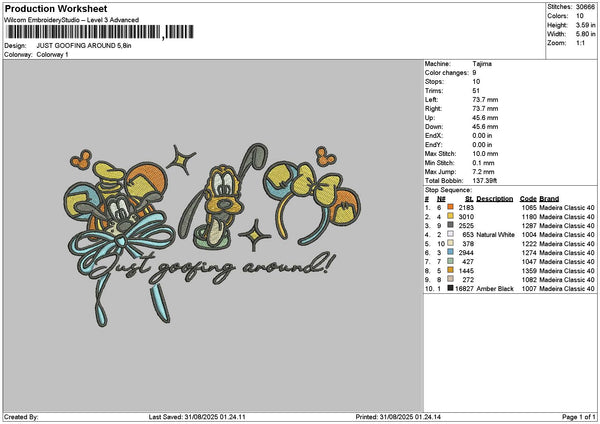Click 'Page 1 of 1' footer text
600x424 pixels.
579,417
